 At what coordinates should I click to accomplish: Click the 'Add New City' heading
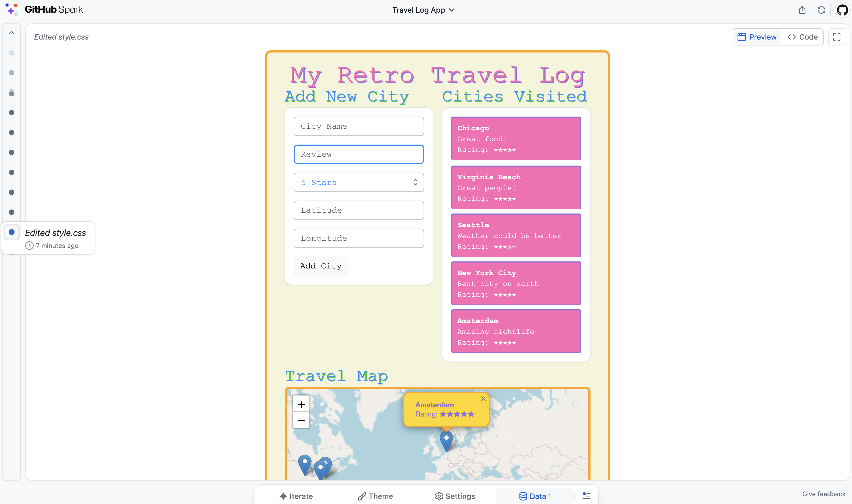[x=347, y=97]
